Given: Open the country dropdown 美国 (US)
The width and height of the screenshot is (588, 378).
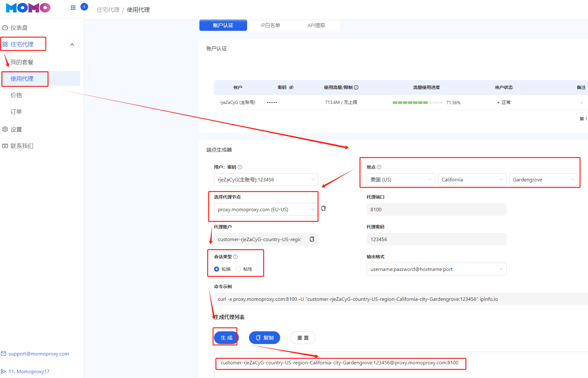Looking at the screenshot, I should tap(401, 179).
